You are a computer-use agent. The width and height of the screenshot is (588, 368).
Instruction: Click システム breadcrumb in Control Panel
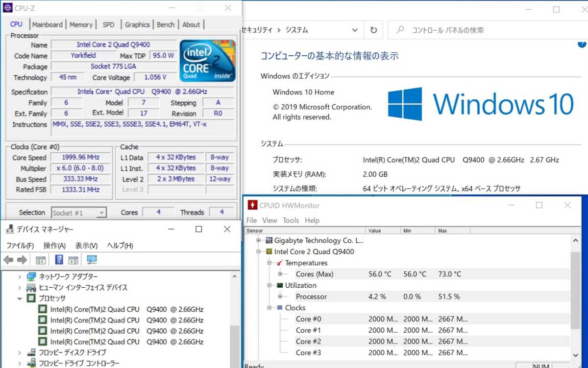(297, 30)
